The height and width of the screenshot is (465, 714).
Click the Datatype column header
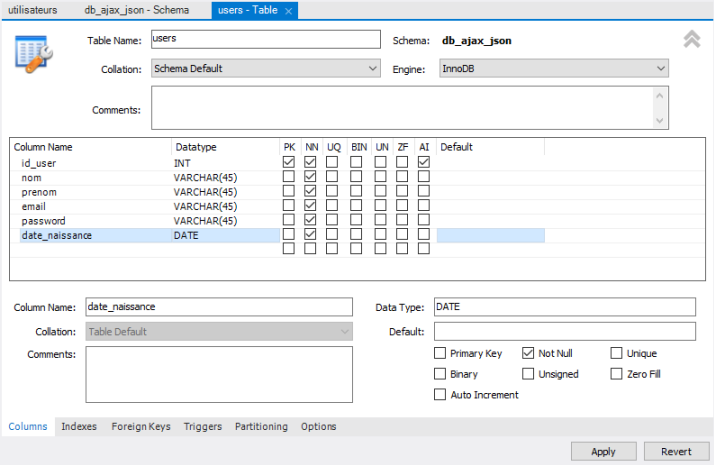point(226,147)
